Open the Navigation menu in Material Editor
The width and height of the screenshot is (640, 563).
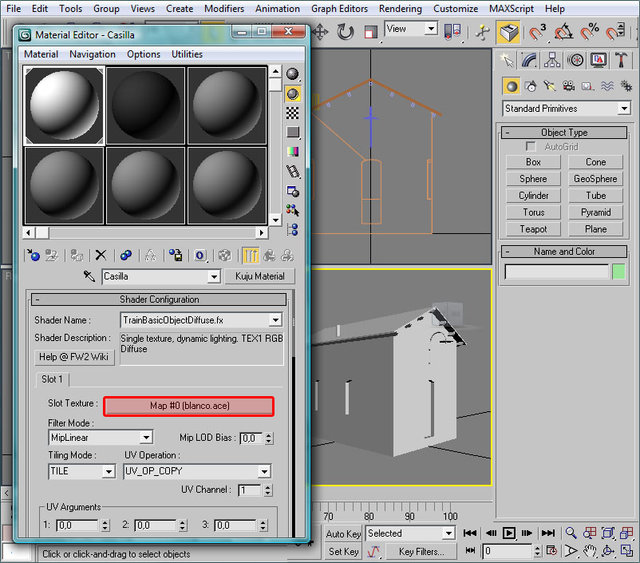tap(92, 54)
